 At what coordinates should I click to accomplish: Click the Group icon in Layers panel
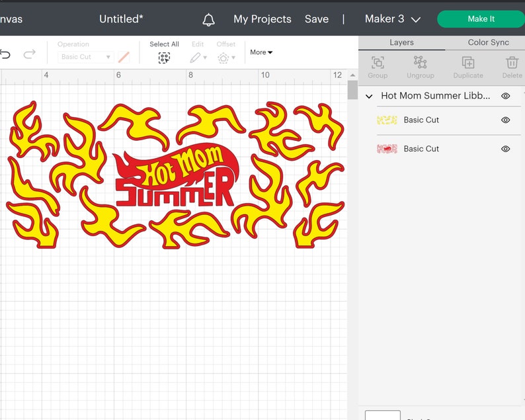(378, 63)
